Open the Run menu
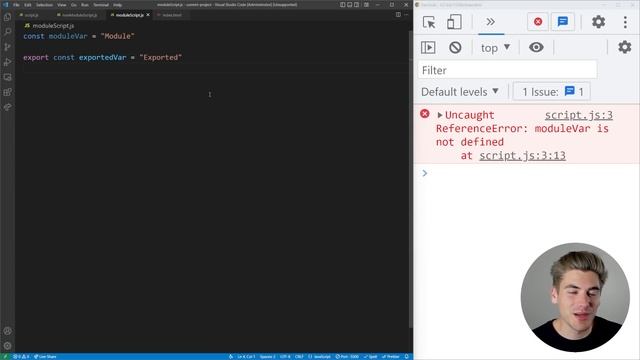This screenshot has width=640, height=360. [85, 5]
